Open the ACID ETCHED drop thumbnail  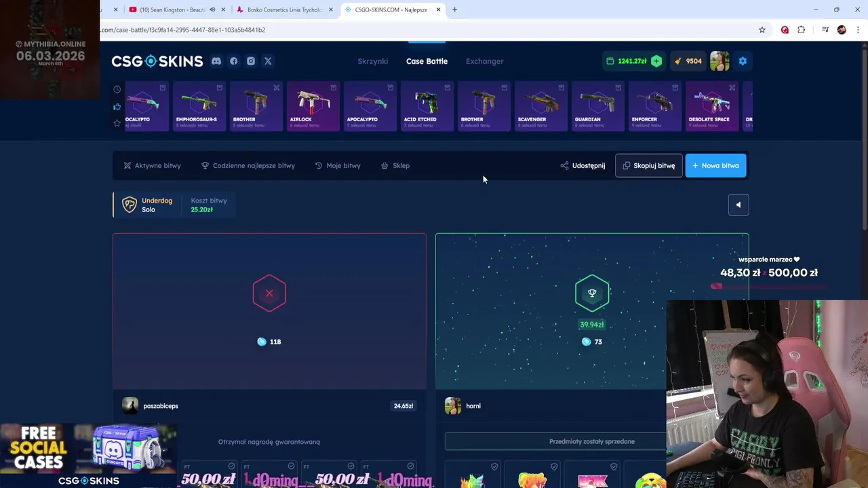click(427, 106)
